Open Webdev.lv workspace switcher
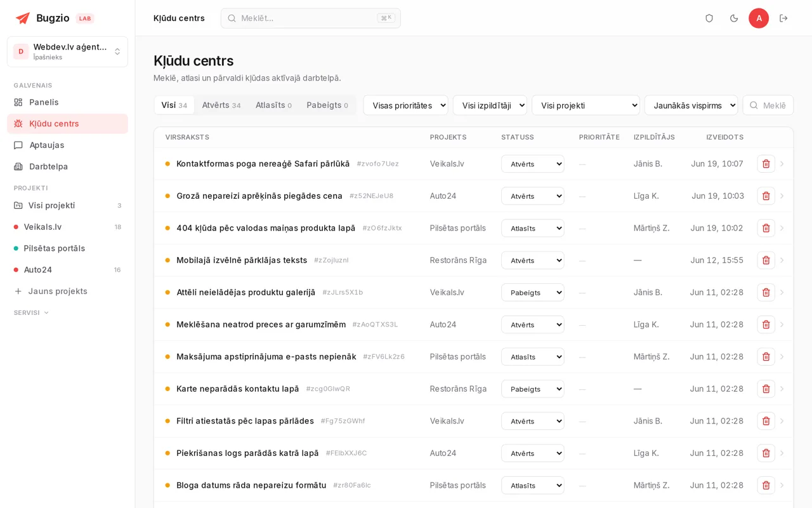 [67, 51]
